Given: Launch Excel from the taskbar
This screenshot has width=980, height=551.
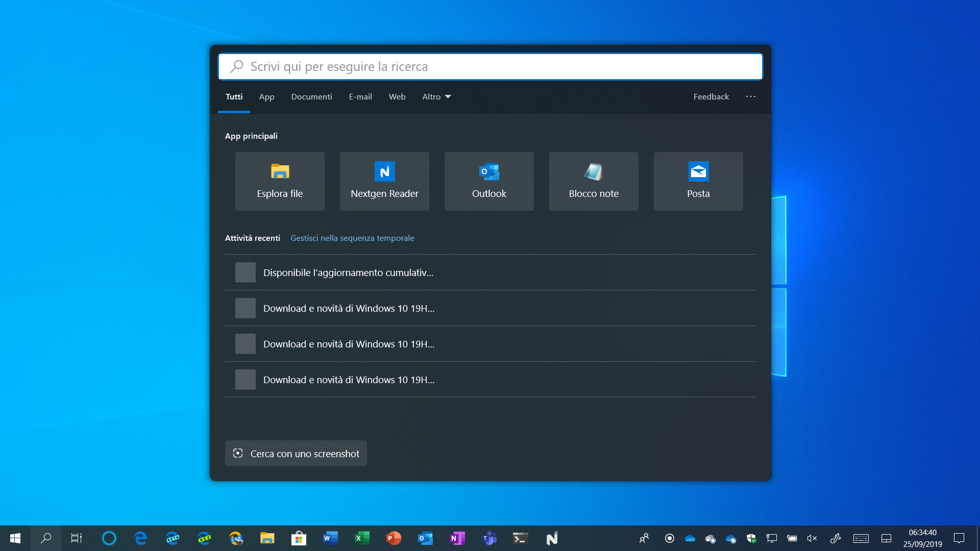Looking at the screenshot, I should pyautogui.click(x=362, y=538).
